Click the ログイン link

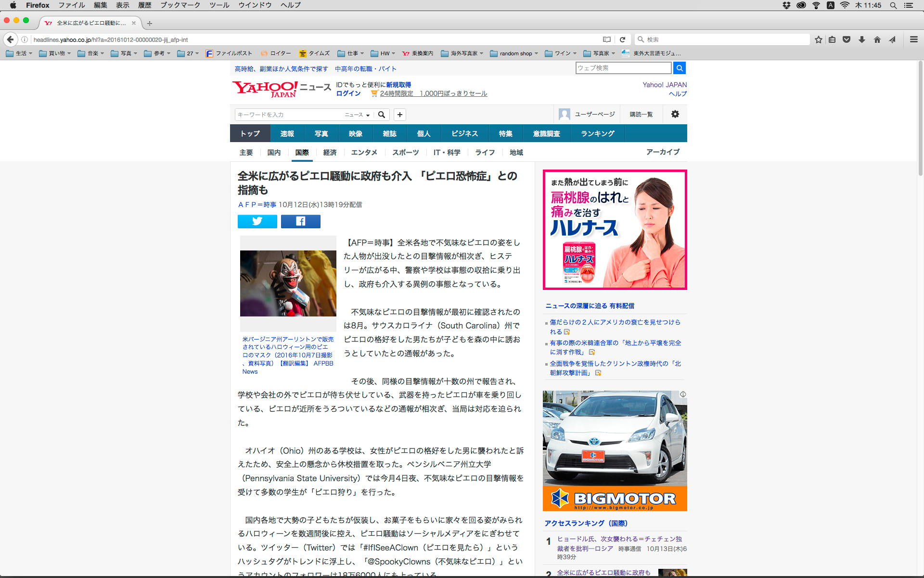(x=348, y=93)
